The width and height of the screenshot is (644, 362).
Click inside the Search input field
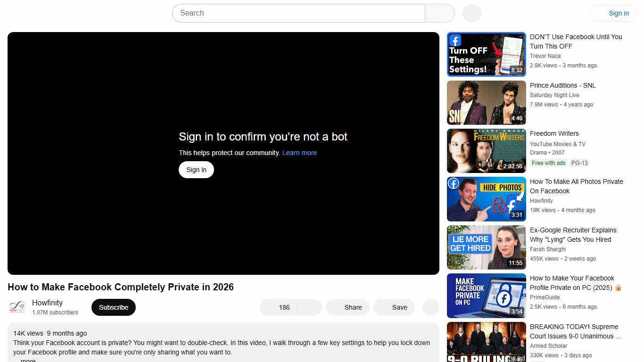(283, 13)
